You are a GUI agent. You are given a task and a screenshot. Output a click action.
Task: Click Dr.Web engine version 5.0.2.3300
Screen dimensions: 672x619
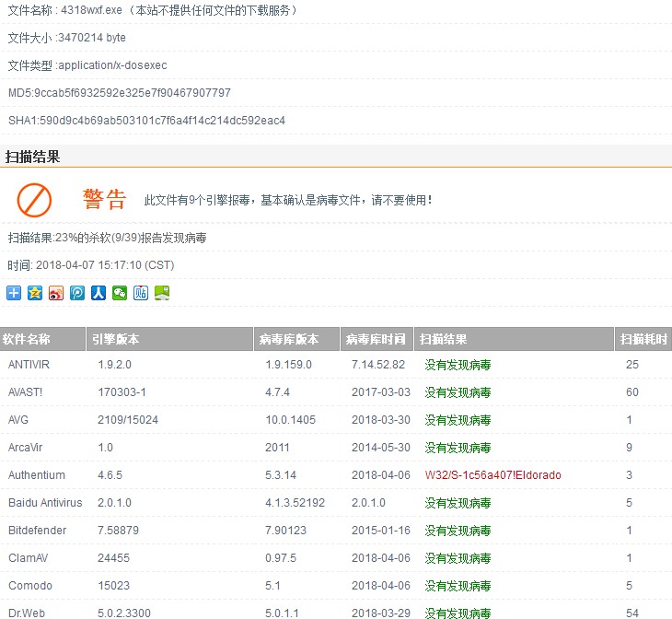point(124,613)
